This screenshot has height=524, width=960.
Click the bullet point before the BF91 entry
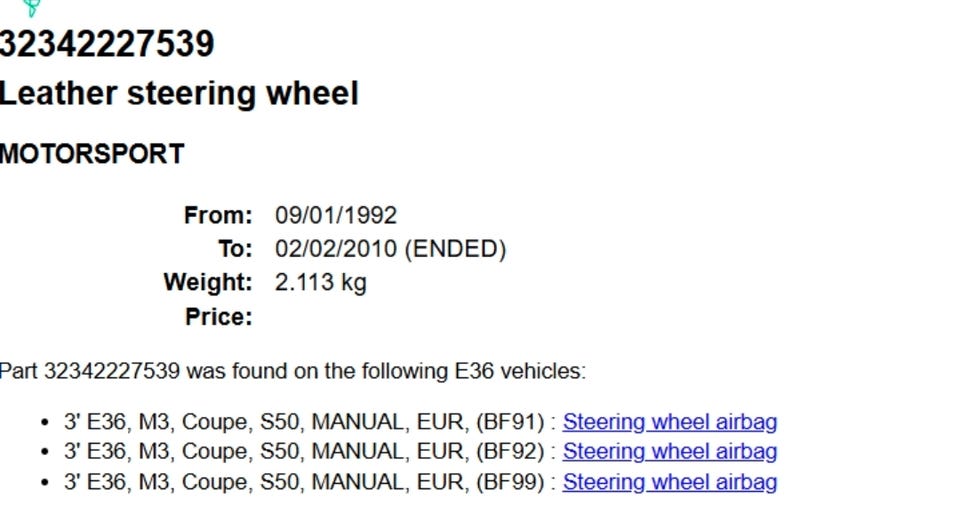pos(43,423)
